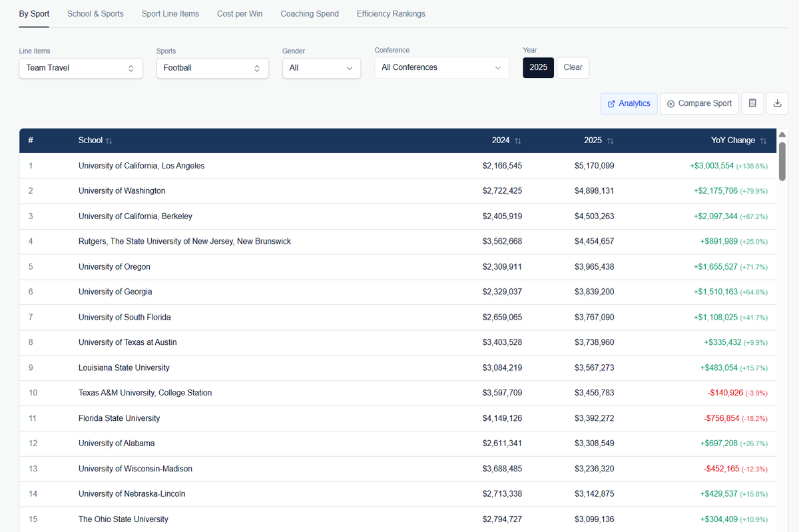The width and height of the screenshot is (799, 532).
Task: Select Florida State University
Action: [x=119, y=418]
